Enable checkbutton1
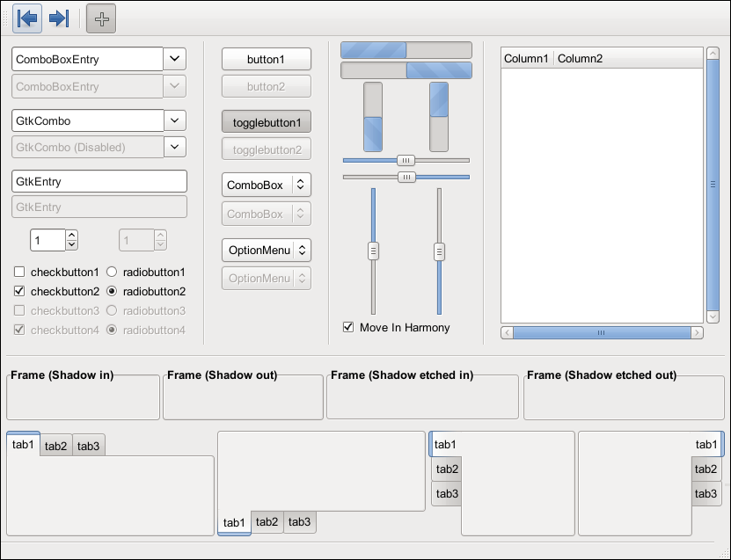Image resolution: width=731 pixels, height=560 pixels. click(18, 273)
